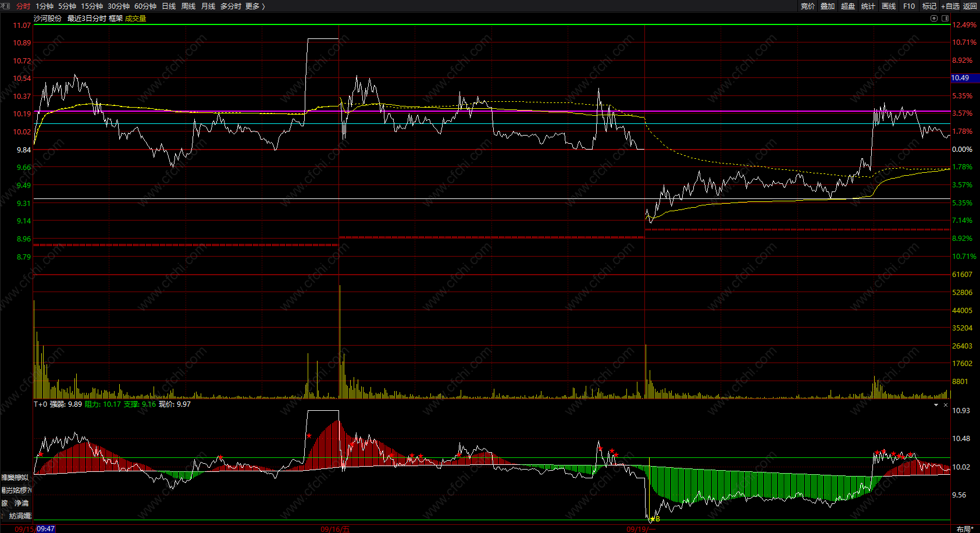Click the 框架 framework label
980x533 pixels.
click(116, 19)
